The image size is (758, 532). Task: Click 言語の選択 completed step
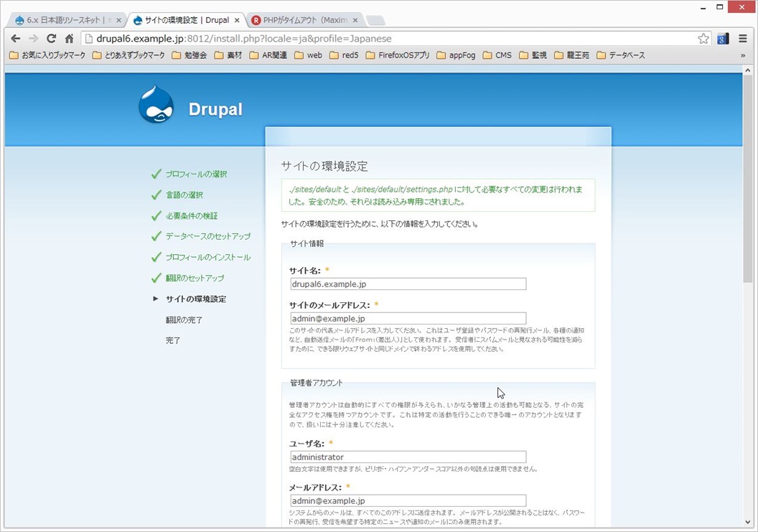point(184,195)
